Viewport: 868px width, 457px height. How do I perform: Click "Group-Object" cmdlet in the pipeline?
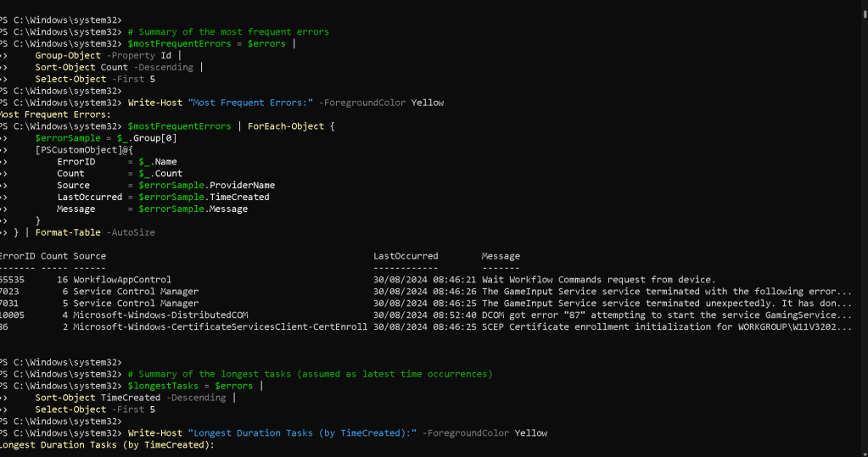[x=68, y=55]
